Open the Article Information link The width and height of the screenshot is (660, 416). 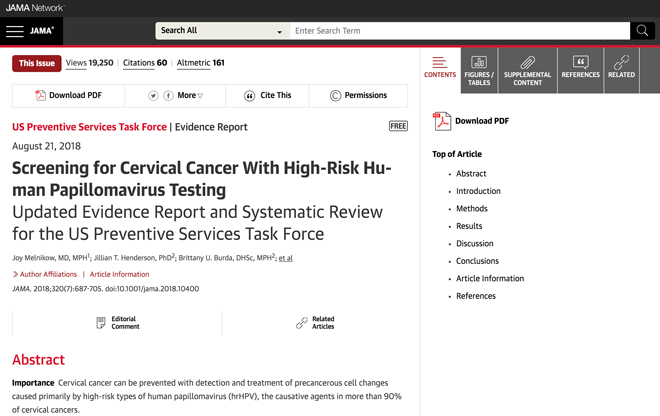pos(119,275)
